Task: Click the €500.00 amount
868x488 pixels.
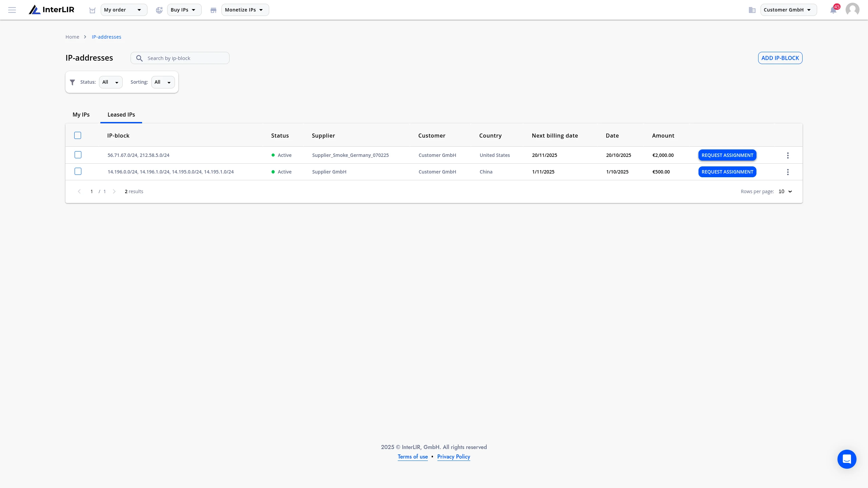Action: pyautogui.click(x=661, y=172)
